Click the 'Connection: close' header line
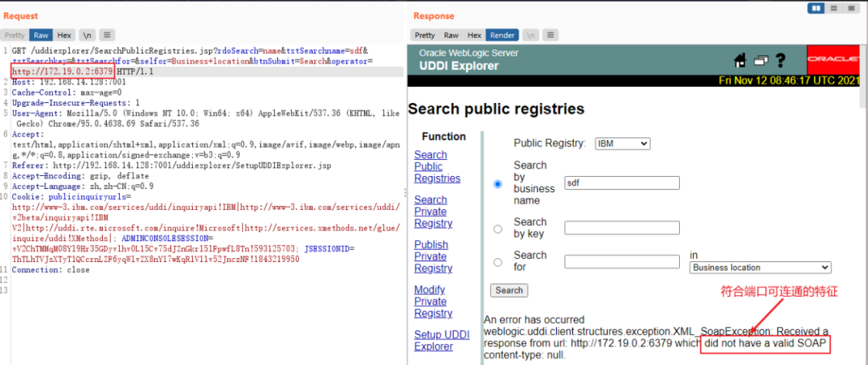The width and height of the screenshot is (868, 365). pyautogui.click(x=51, y=270)
